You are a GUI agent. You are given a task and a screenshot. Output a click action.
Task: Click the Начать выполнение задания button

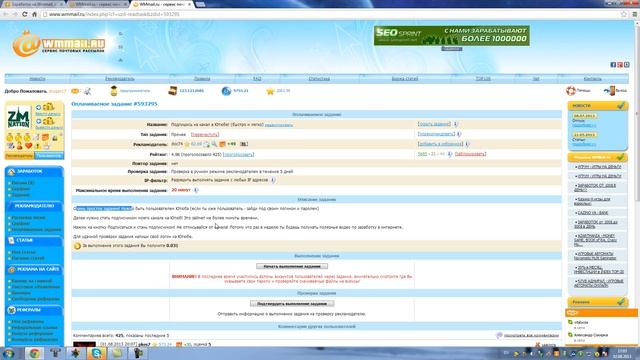click(x=292, y=266)
